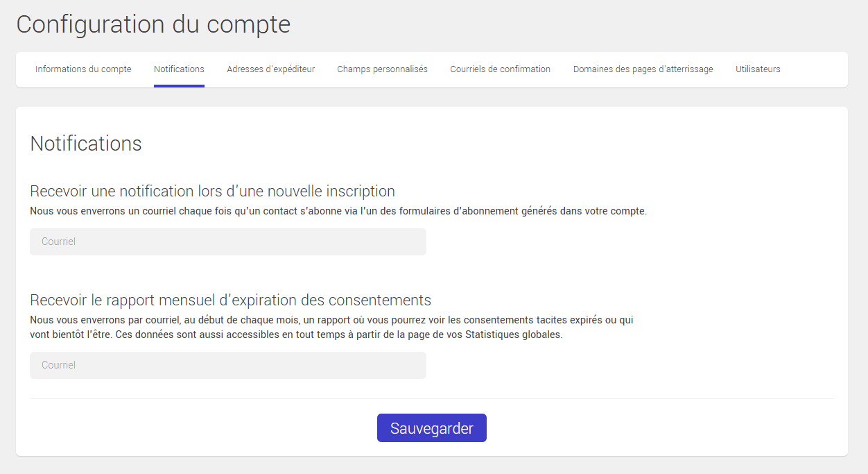
Task: Click the Configuration du compte page title
Action: pos(153,24)
